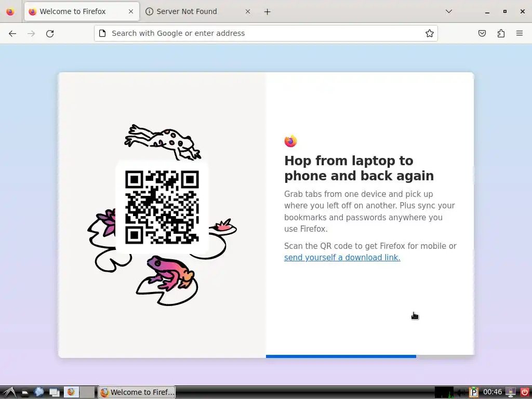Go forward one page
This screenshot has width=532, height=399.
coord(31,33)
